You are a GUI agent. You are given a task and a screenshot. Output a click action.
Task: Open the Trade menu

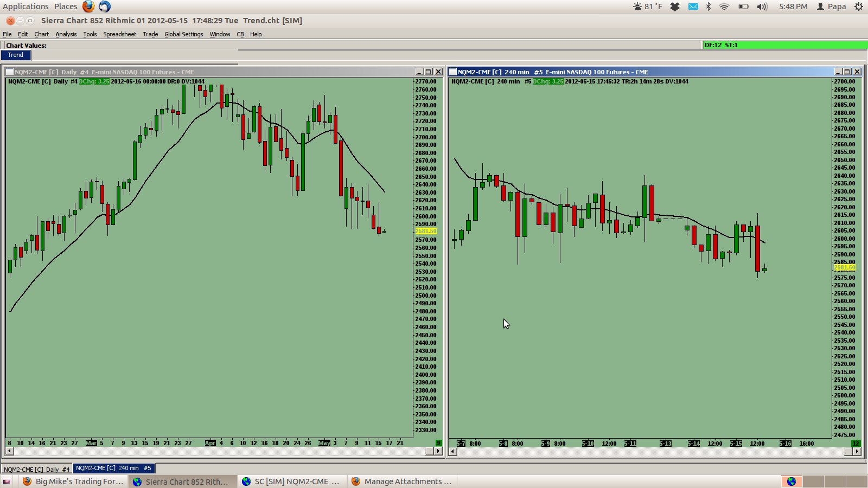(x=150, y=34)
